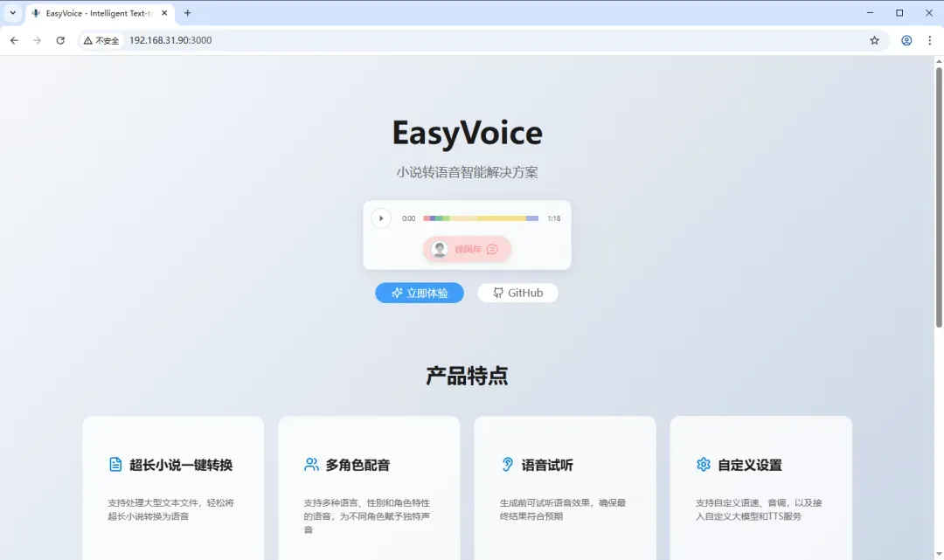
Task: Click the 不安全 security warning label
Action: click(x=101, y=40)
